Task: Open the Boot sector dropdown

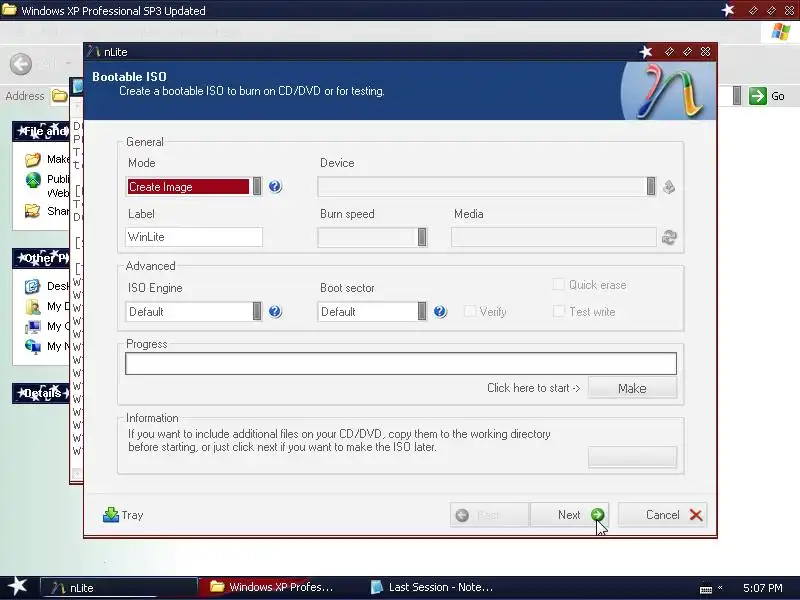Action: coord(372,311)
